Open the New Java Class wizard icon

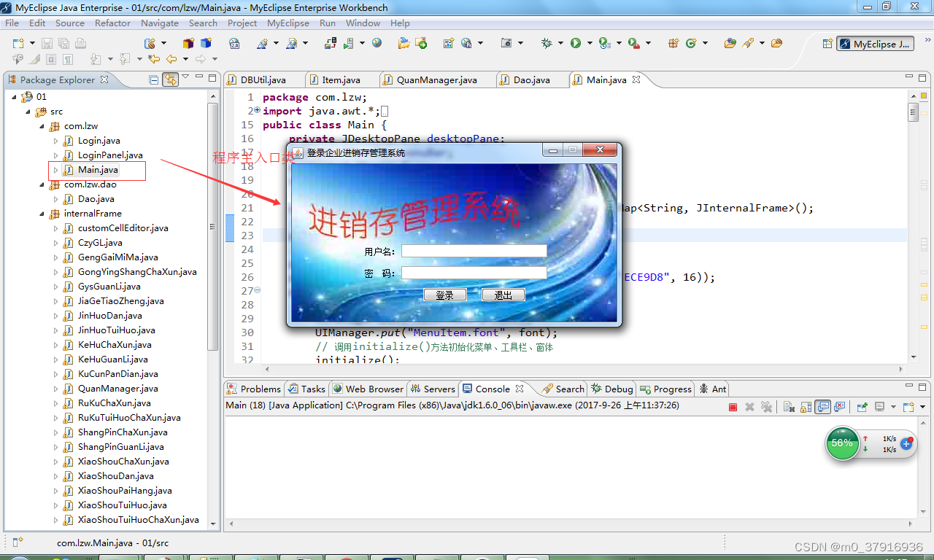(x=690, y=42)
